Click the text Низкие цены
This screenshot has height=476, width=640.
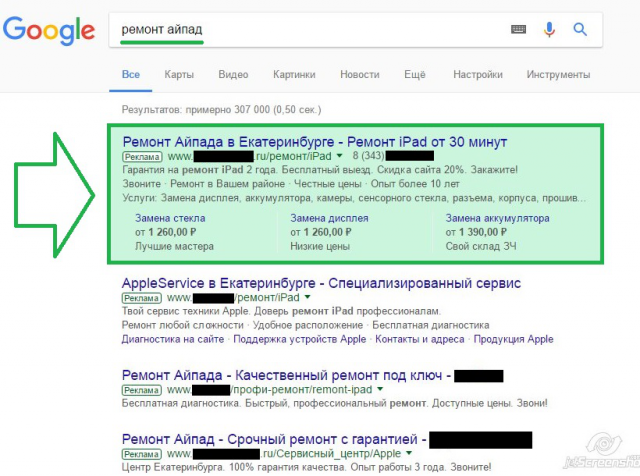[x=320, y=247]
